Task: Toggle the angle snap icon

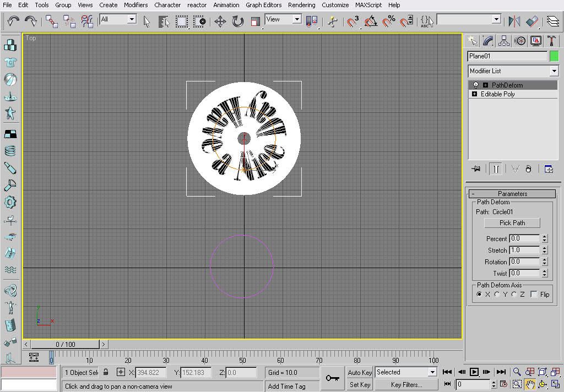Action: pos(371,21)
